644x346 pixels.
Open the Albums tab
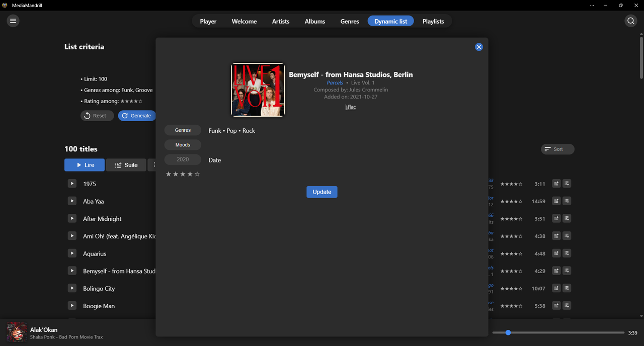pos(315,21)
